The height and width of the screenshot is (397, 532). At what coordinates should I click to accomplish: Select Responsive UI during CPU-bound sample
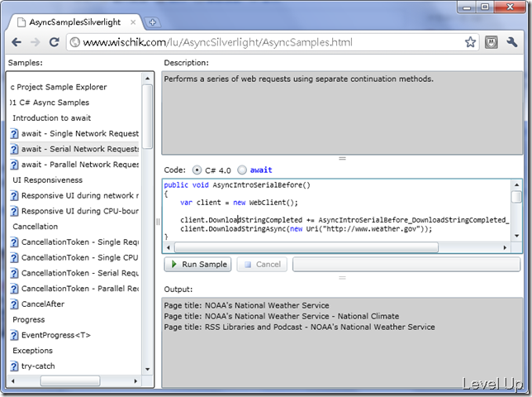(80, 211)
